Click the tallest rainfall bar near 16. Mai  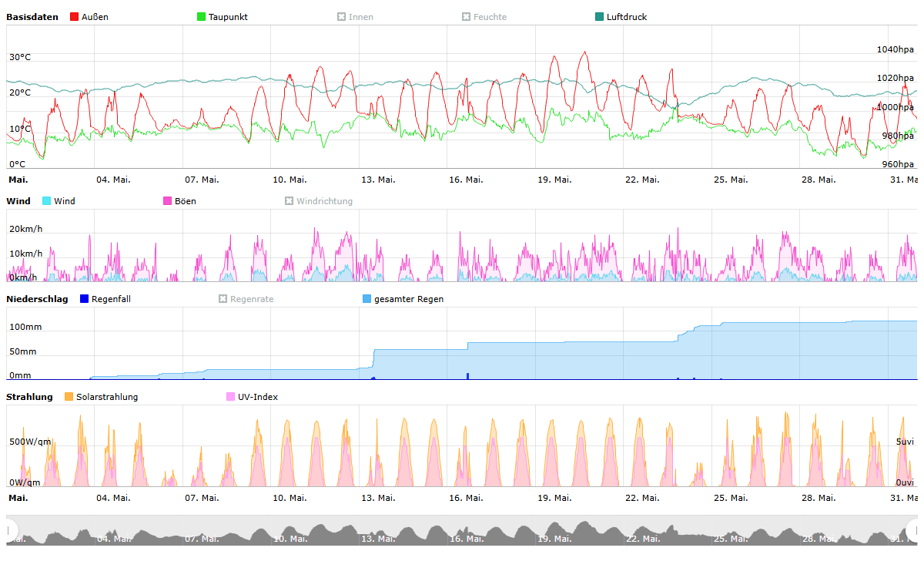pyautogui.click(x=467, y=376)
